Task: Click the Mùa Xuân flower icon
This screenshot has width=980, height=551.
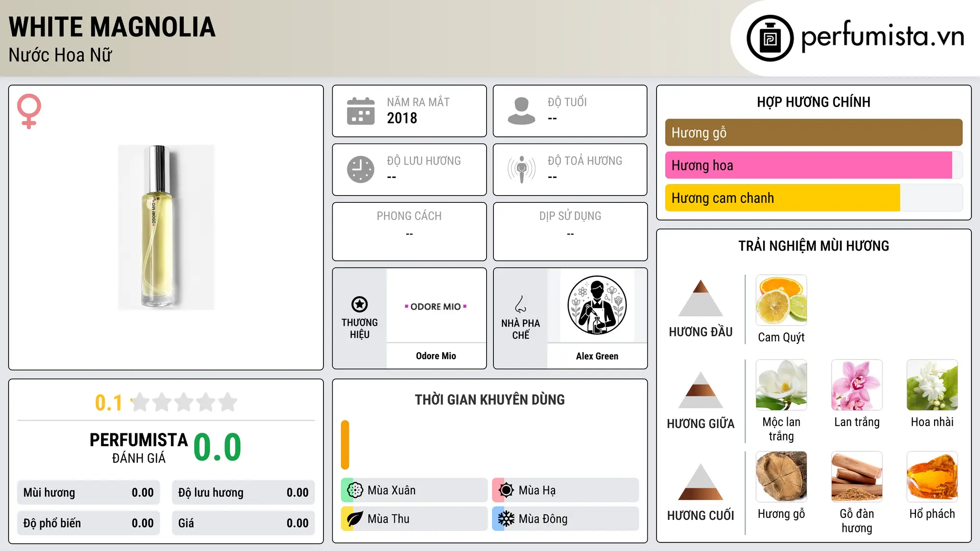Action: coord(355,490)
